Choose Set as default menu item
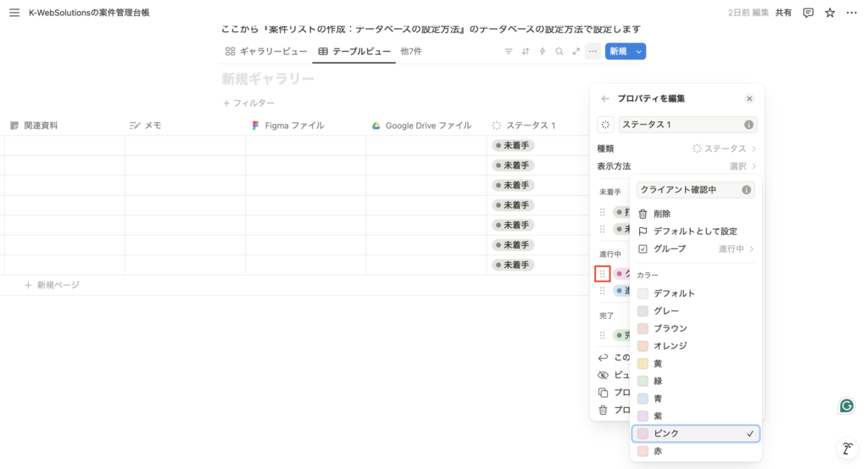Viewport: 868px width, 469px height. point(695,231)
